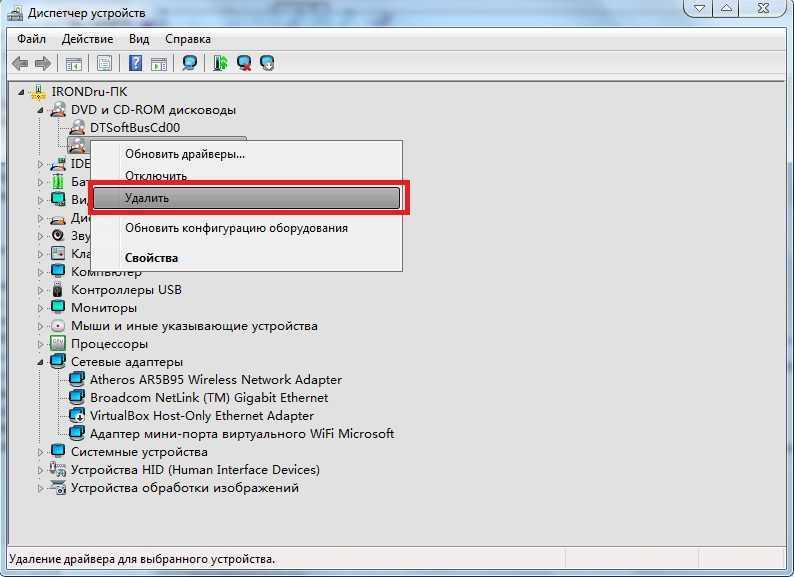Open the Файл menu
The image size is (794, 577).
pos(31,39)
